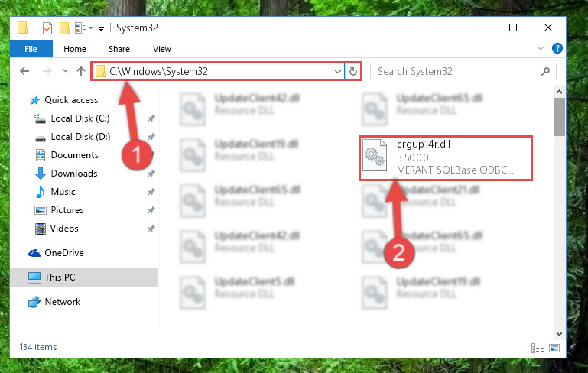Click the Back navigation arrow
The width and height of the screenshot is (588, 373).
click(24, 71)
